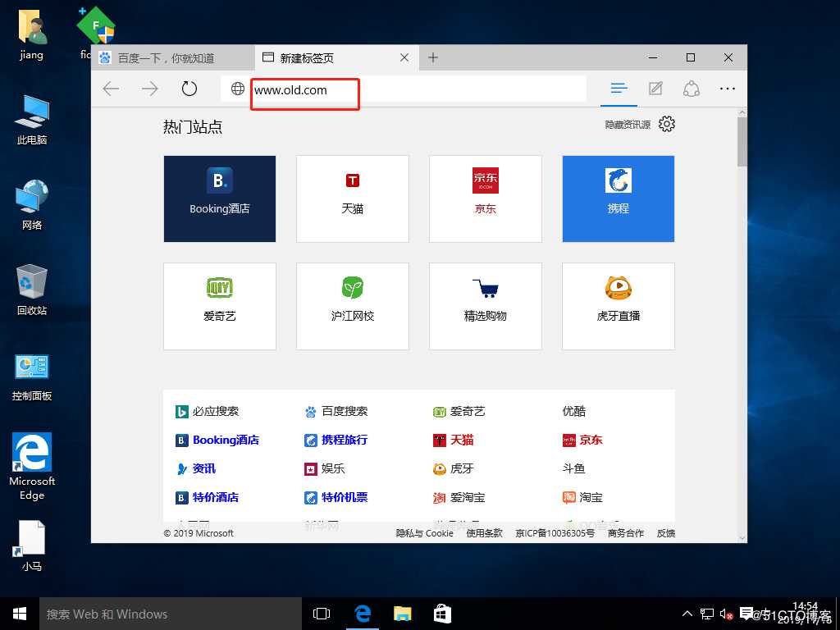Select the 回收站 desktop icon
The width and height of the screenshot is (840, 630).
pyautogui.click(x=32, y=290)
